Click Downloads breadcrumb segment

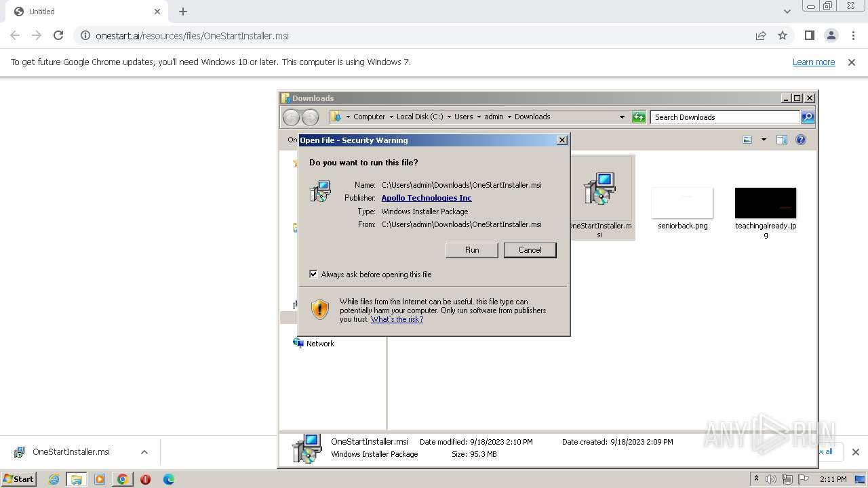pos(532,117)
